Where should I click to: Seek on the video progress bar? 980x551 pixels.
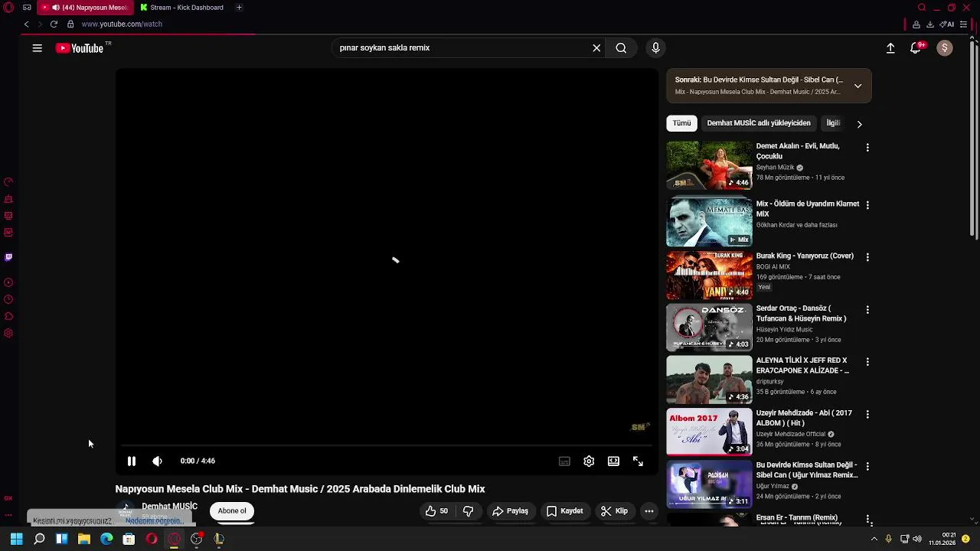point(387,445)
